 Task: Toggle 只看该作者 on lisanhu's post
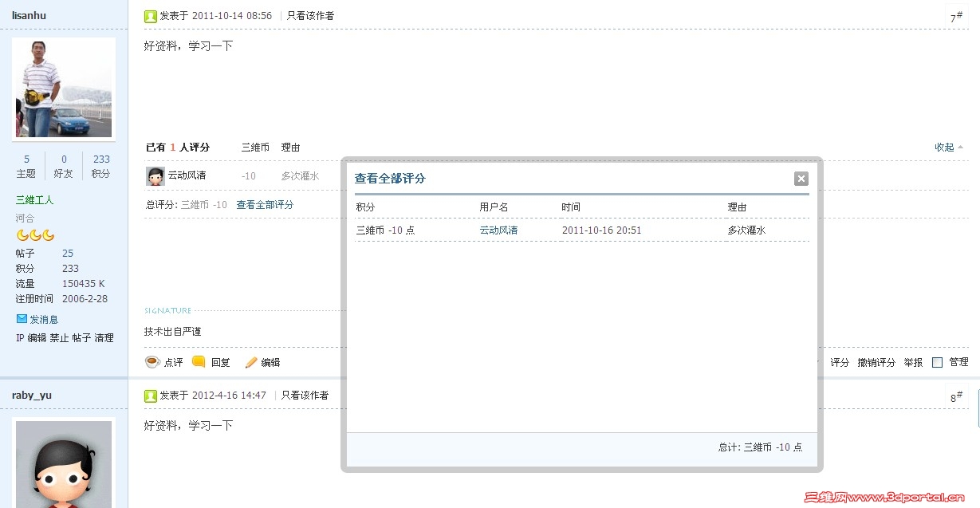pos(310,15)
